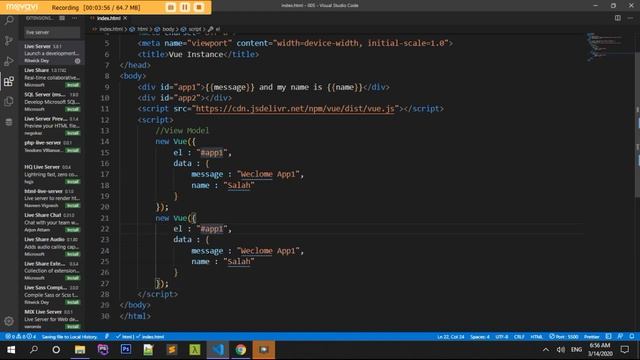
Task: Click index.html in breadcrumb
Action: tap(111, 29)
